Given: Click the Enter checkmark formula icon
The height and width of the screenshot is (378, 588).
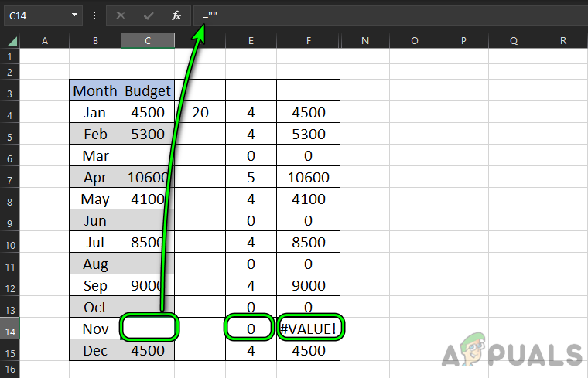Looking at the screenshot, I should tap(149, 15).
